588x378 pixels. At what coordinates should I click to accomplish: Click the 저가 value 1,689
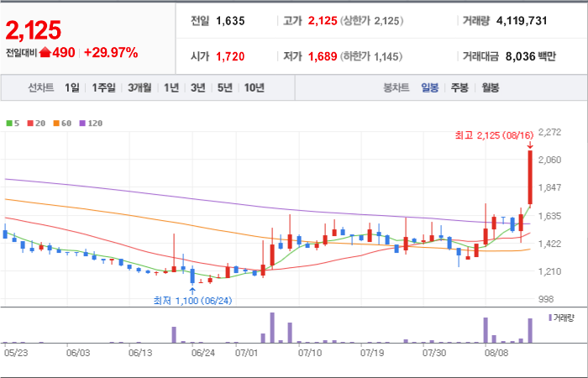323,56
